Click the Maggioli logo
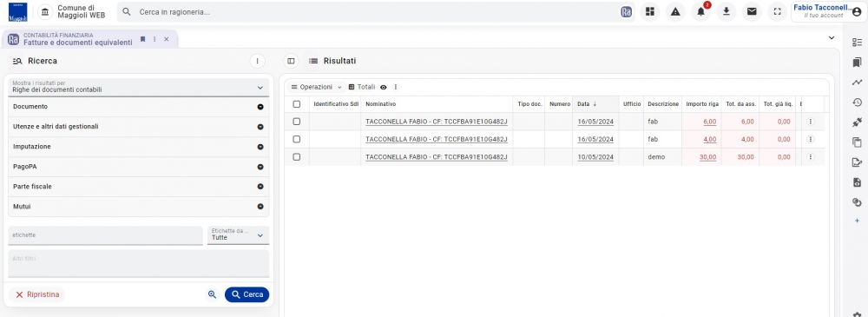Image resolution: width=868 pixels, height=317 pixels. tap(17, 11)
